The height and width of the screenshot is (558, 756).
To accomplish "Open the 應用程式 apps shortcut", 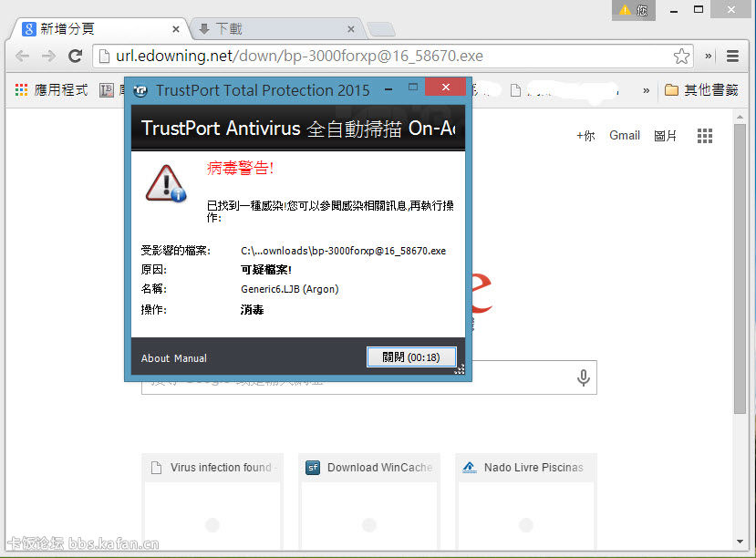I will (52, 90).
